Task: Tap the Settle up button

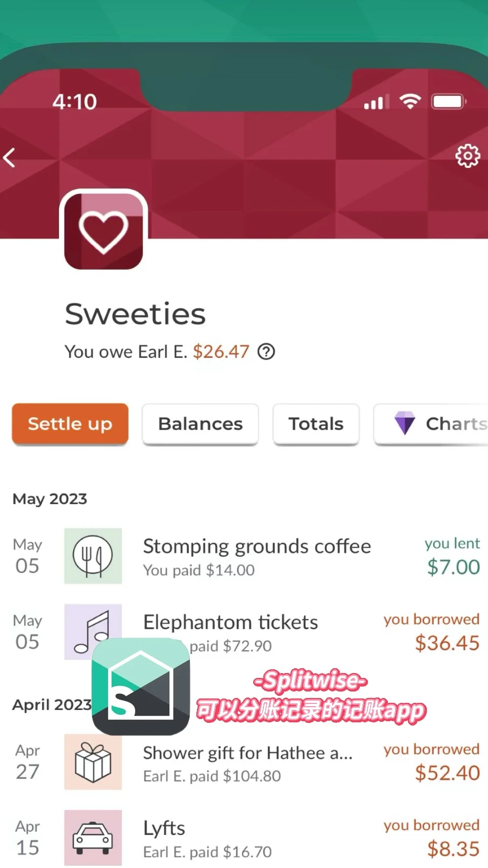Action: 70,423
